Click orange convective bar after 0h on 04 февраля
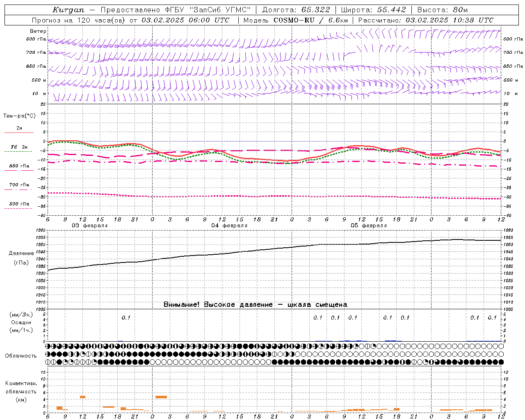Screen dimensions: 525x420 (161, 397)
